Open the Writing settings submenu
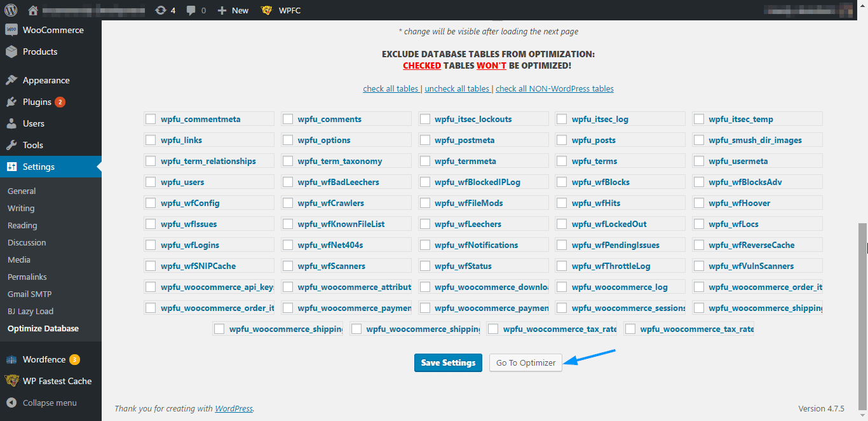The height and width of the screenshot is (421, 868). [21, 208]
